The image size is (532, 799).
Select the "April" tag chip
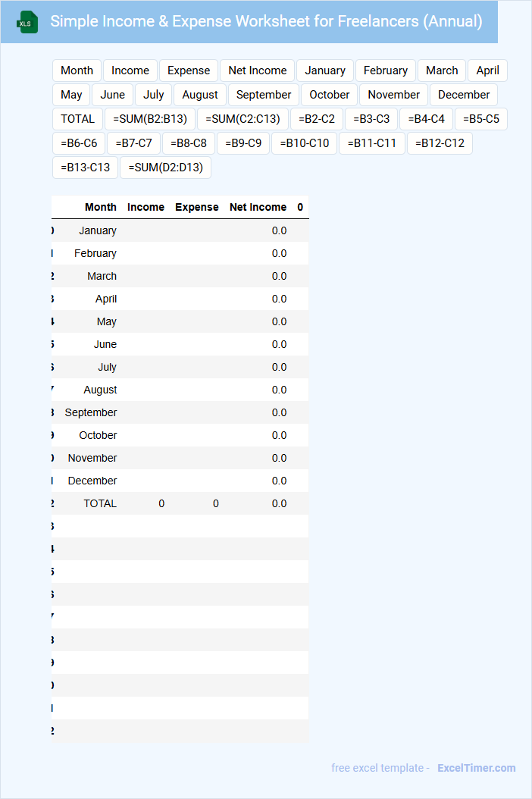pyautogui.click(x=488, y=70)
